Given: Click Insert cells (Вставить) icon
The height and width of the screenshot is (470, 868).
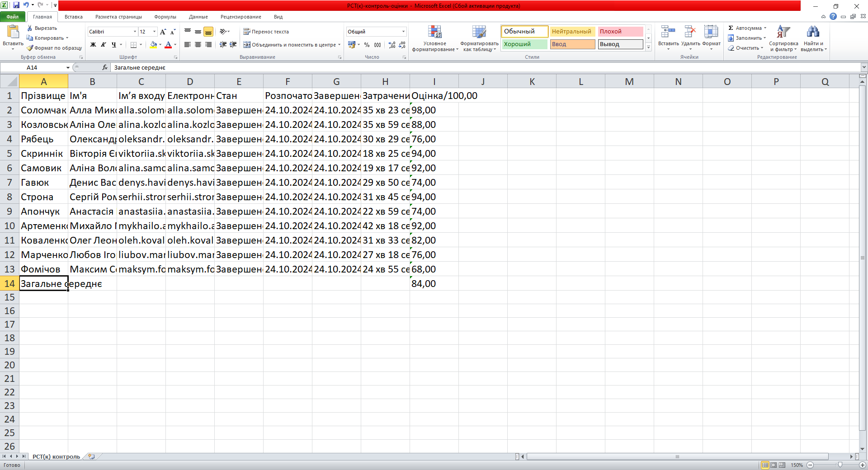Looking at the screenshot, I should coord(668,32).
